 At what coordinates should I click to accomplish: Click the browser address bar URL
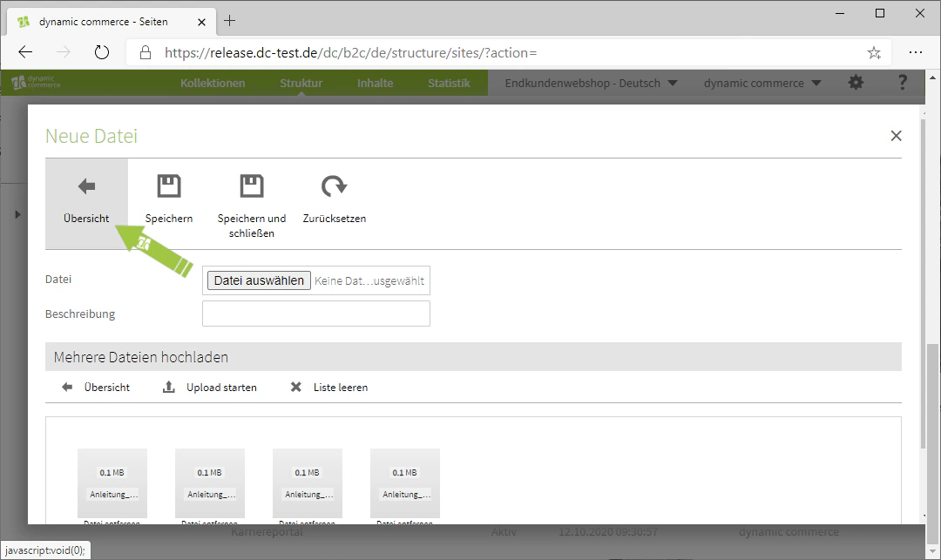pyautogui.click(x=350, y=53)
